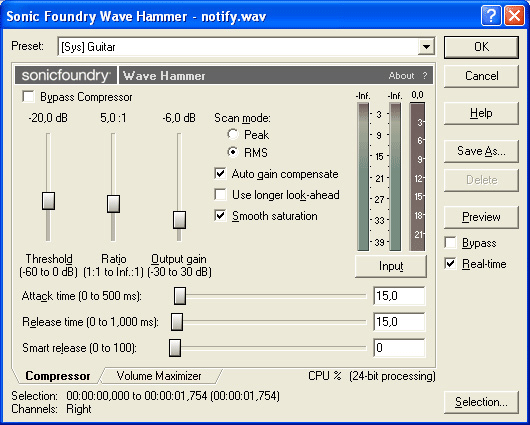The height and width of the screenshot is (425, 530).
Task: Open the Preset dropdown arrow
Action: 426,47
